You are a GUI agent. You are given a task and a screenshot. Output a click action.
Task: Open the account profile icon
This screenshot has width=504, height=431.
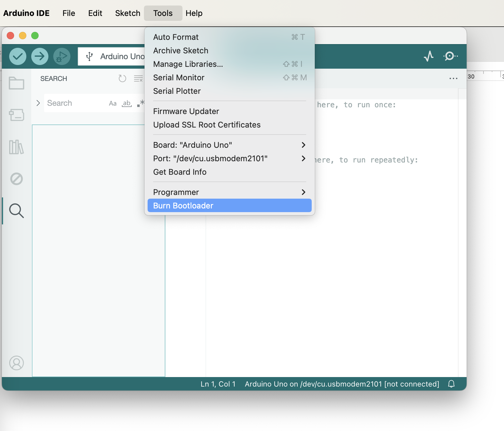coord(17,363)
